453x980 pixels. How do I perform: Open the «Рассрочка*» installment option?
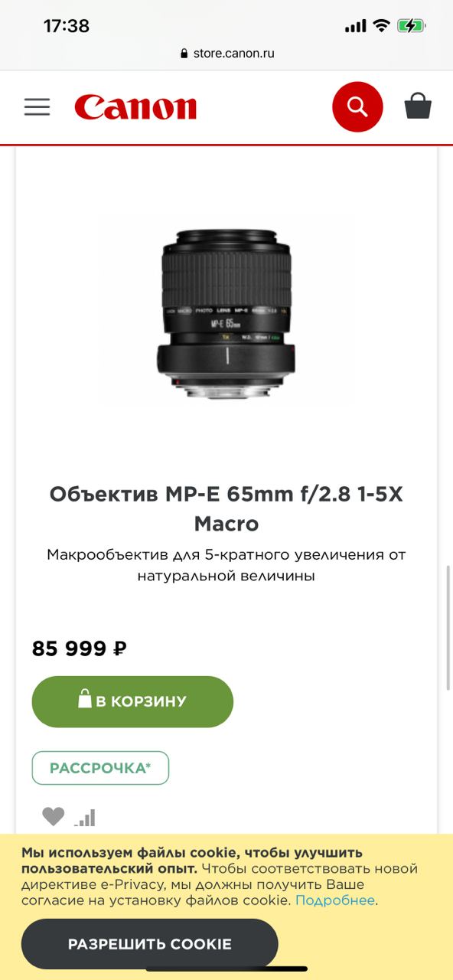click(100, 768)
